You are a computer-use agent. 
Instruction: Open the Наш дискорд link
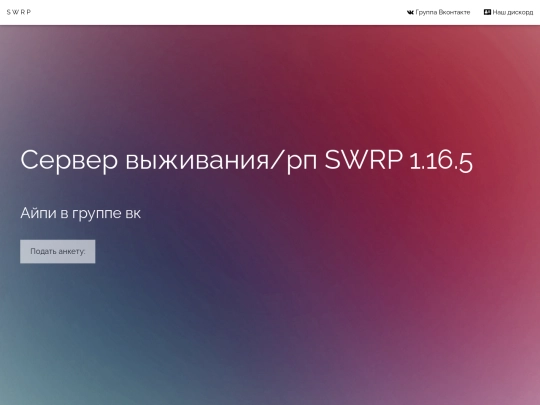pyautogui.click(x=509, y=12)
